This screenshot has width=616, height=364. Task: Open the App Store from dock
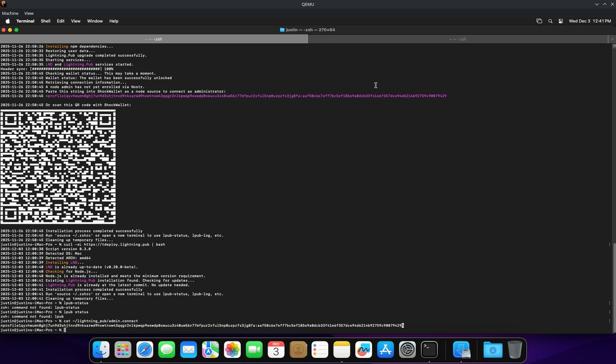[x=385, y=350]
